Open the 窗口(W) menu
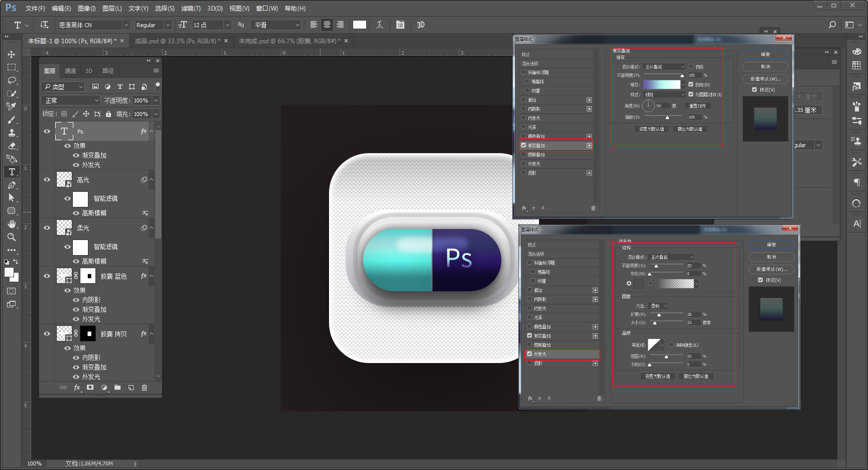This screenshot has width=868, height=470. [267, 9]
